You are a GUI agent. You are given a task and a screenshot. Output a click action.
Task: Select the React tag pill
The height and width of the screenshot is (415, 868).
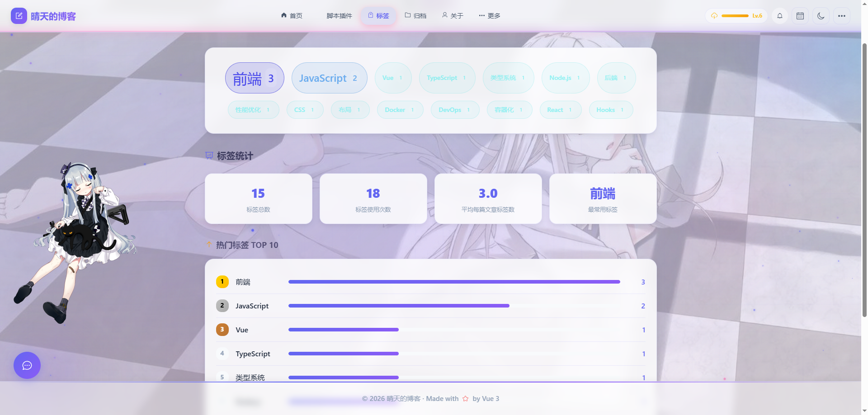coord(561,110)
